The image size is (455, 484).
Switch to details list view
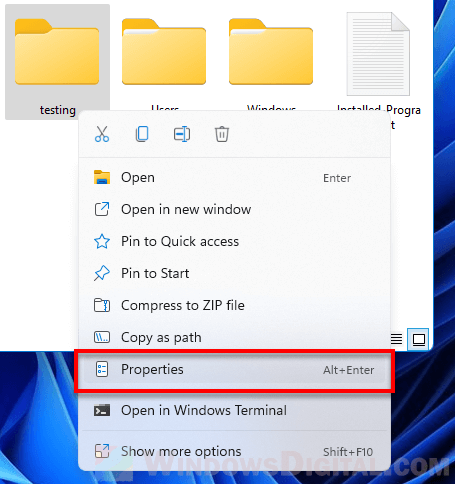[x=396, y=339]
